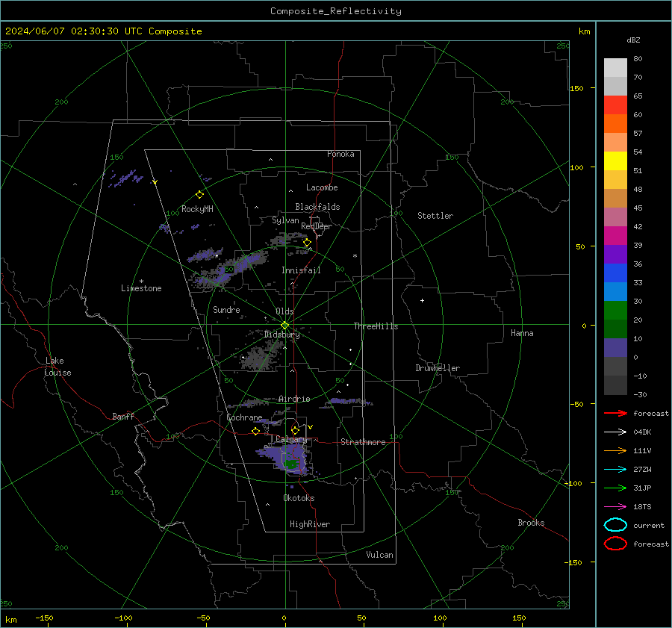Click the white 04DK arrow icon
Screen dimensions: 672x628
[615, 432]
